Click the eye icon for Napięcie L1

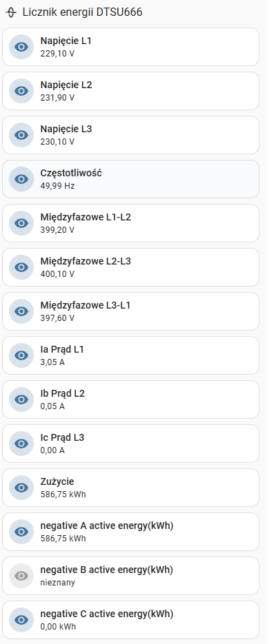pos(21,47)
